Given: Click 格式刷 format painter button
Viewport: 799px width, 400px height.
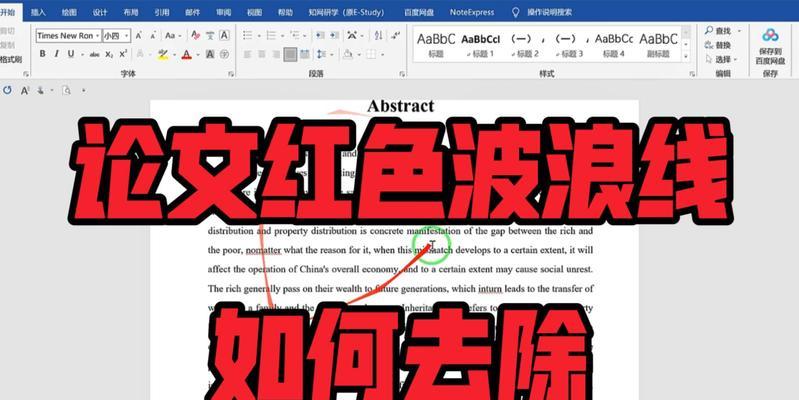Looking at the screenshot, I should tap(11, 60).
